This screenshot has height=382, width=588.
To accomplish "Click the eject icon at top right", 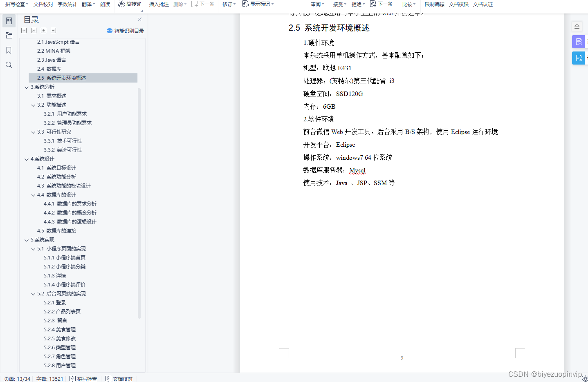I will 577,26.
